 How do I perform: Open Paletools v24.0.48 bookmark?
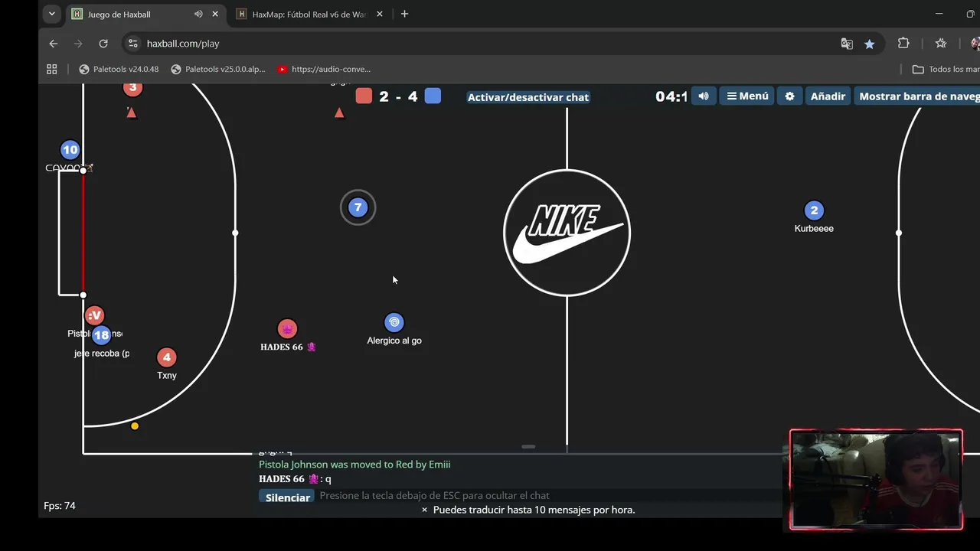click(x=119, y=69)
